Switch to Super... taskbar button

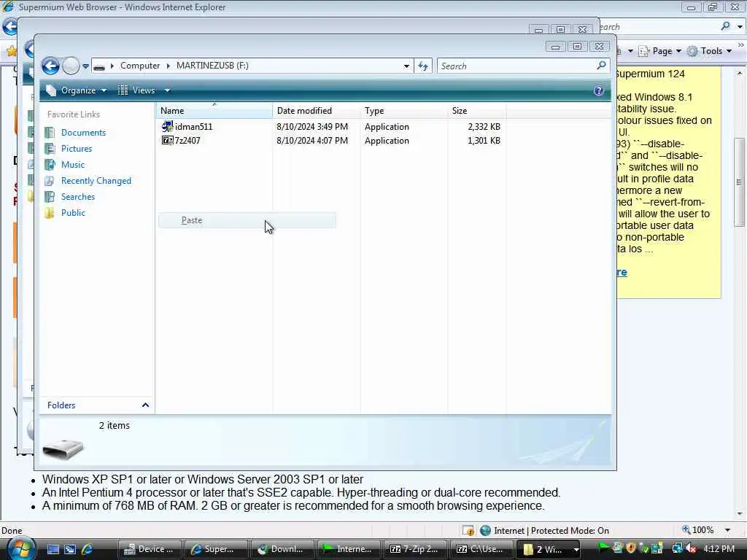tap(216, 549)
